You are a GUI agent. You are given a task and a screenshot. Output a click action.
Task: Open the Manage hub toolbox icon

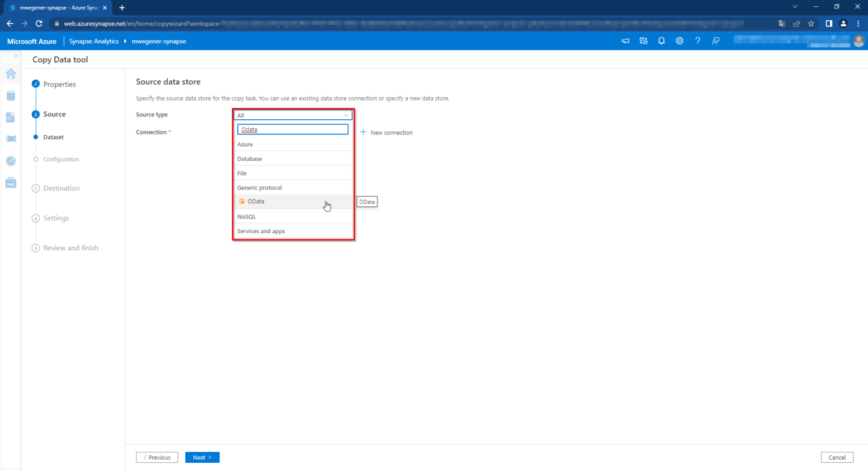pos(11,183)
